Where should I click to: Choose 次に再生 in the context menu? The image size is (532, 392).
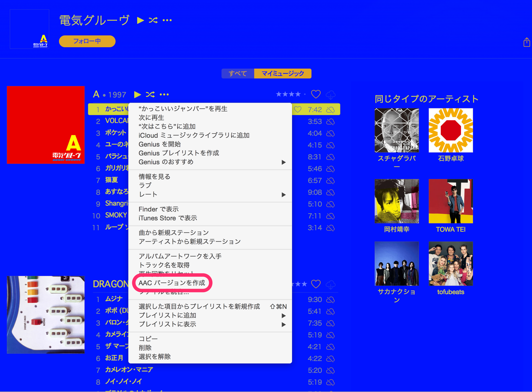(x=210, y=118)
